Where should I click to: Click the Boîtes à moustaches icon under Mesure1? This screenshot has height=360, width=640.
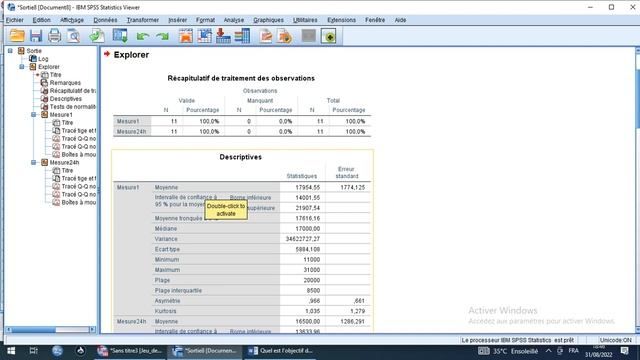pos(56,154)
